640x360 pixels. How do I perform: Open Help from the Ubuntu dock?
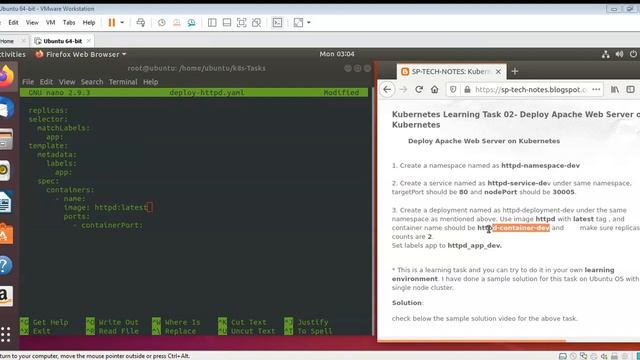[5, 265]
